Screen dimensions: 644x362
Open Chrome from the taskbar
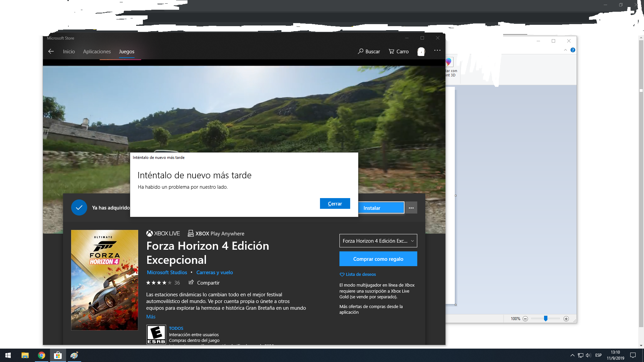pos(42,355)
